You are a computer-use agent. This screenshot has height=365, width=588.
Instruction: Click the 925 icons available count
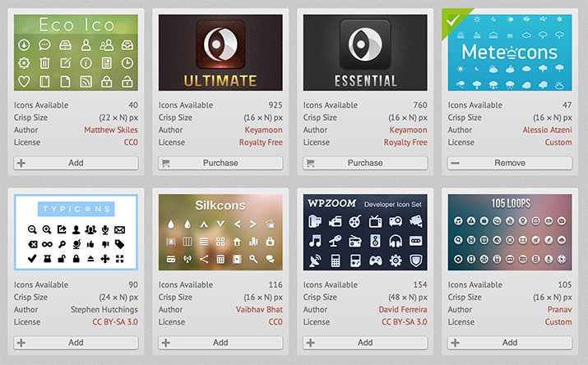(x=275, y=105)
